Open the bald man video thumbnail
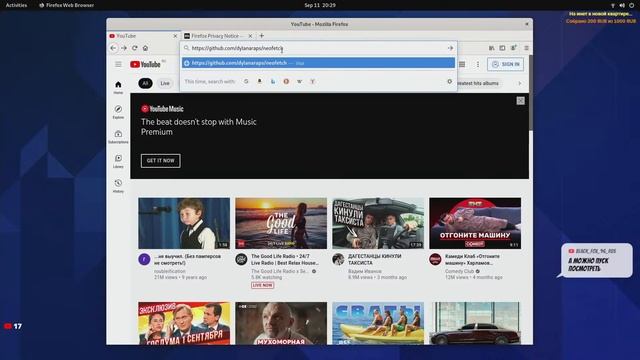Image resolution: width=640 pixels, height=360 pixels. click(x=281, y=323)
